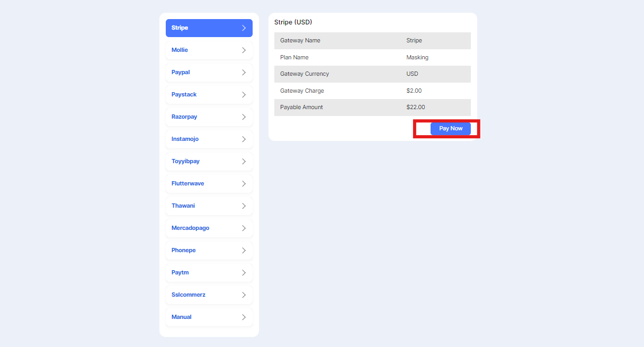Open the Thawani gateway
This screenshot has height=347, width=644.
tap(209, 206)
